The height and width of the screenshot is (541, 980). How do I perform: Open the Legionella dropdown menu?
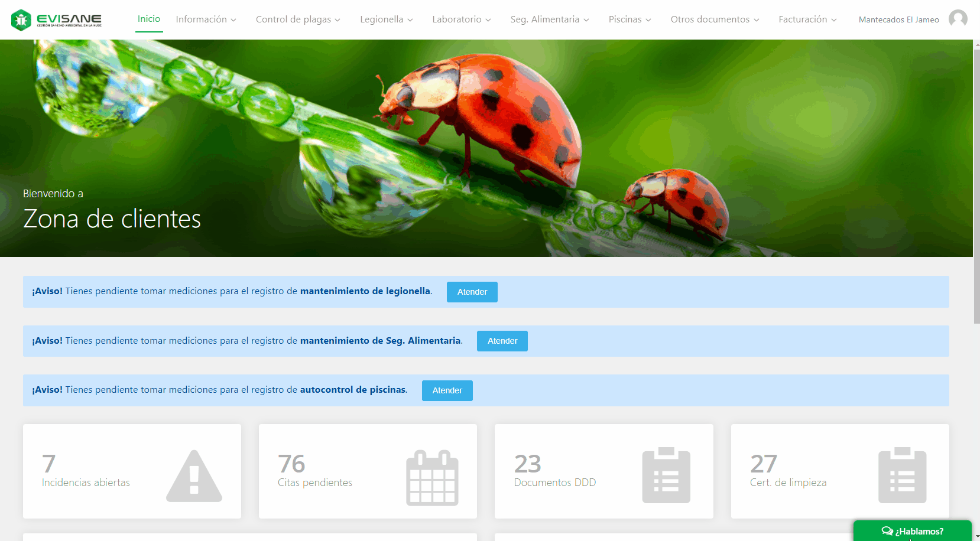pos(386,19)
